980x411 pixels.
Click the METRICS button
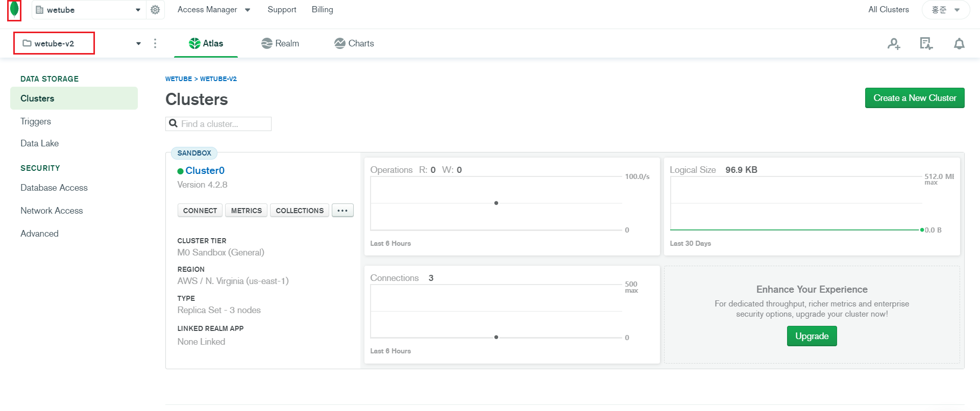point(247,211)
